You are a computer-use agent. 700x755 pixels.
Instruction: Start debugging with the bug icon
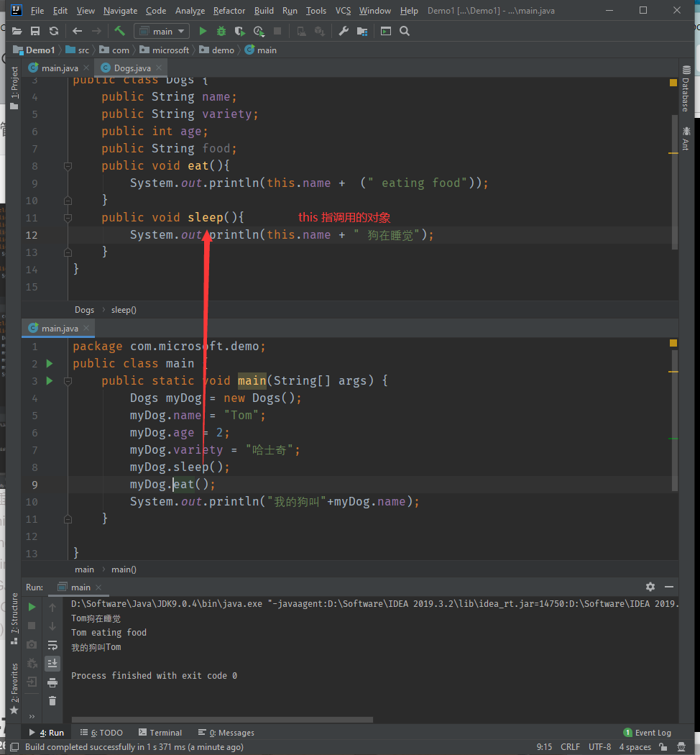click(221, 32)
